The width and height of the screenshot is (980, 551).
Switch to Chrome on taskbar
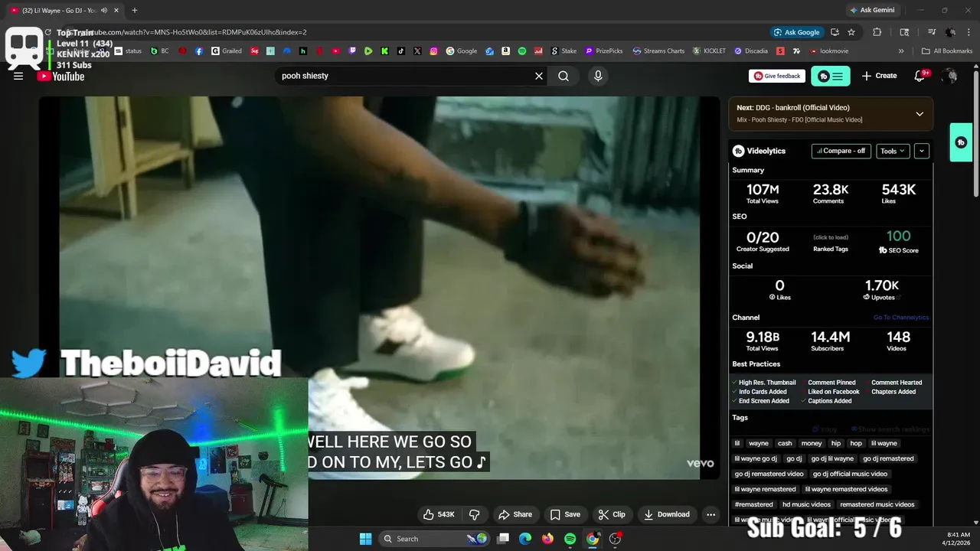tap(593, 539)
